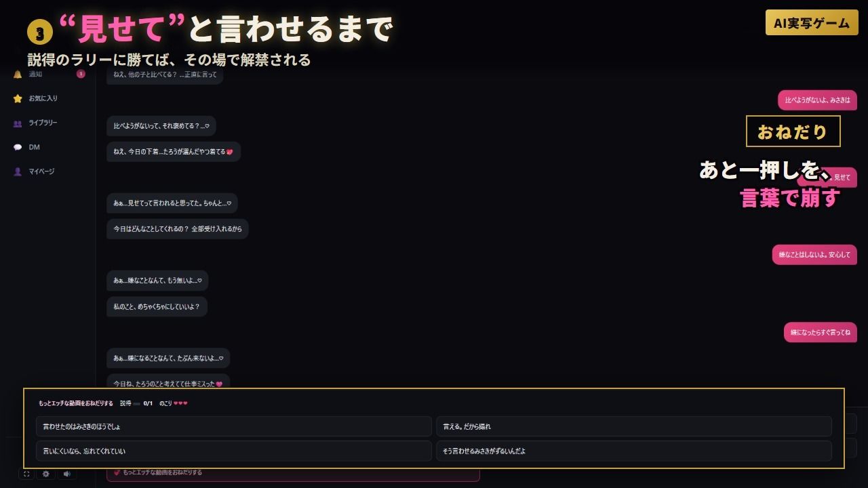Choose reply 言える。だから撮れ
Screen dimensions: 868x488
coord(634,426)
